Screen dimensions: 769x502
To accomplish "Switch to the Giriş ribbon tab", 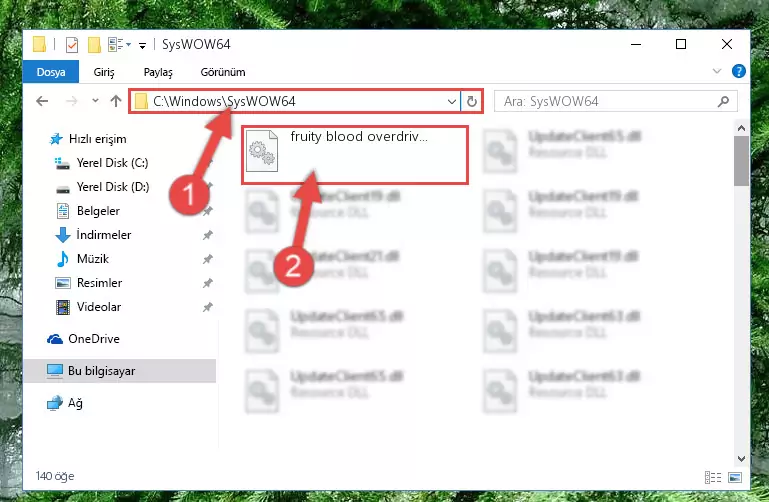I will click(104, 72).
